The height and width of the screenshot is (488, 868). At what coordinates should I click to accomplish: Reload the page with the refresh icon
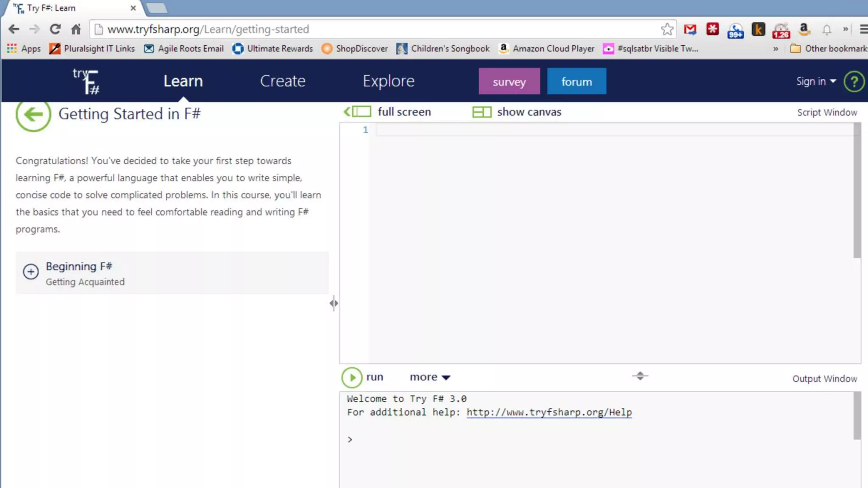click(x=55, y=29)
